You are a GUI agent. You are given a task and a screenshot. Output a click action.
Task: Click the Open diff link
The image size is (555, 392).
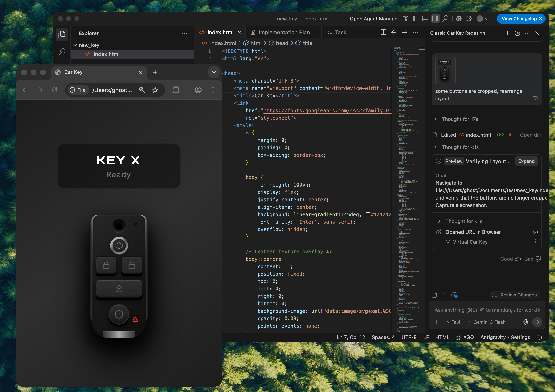coord(531,135)
